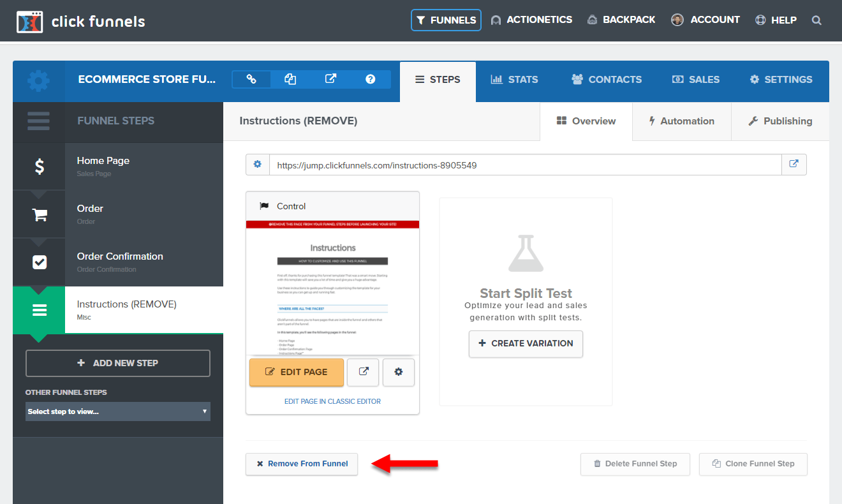Click the Delete Funnel Step button
The height and width of the screenshot is (504, 842).
click(x=635, y=464)
